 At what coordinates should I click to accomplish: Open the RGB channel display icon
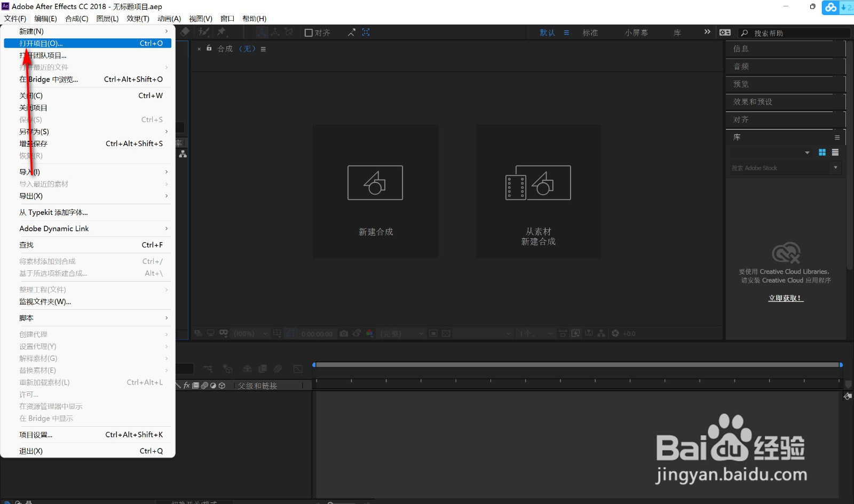click(x=369, y=333)
